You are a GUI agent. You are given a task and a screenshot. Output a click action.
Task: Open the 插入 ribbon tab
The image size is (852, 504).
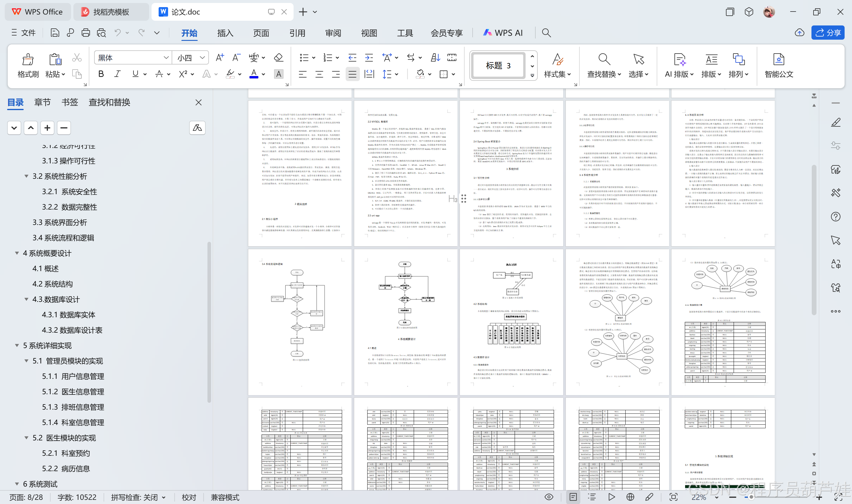click(x=225, y=33)
